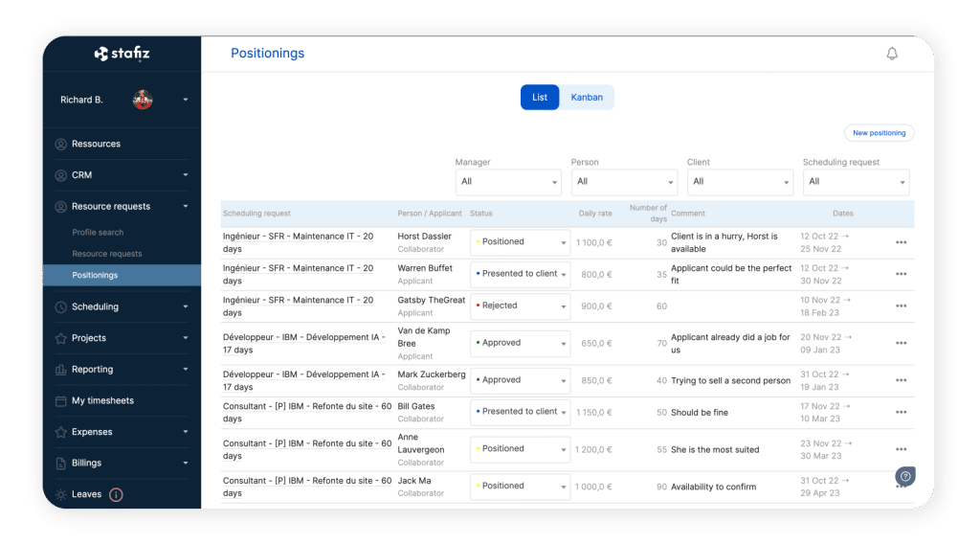The height and width of the screenshot is (544, 980).
Task: Click the Leaves sun icon
Action: [x=60, y=494]
